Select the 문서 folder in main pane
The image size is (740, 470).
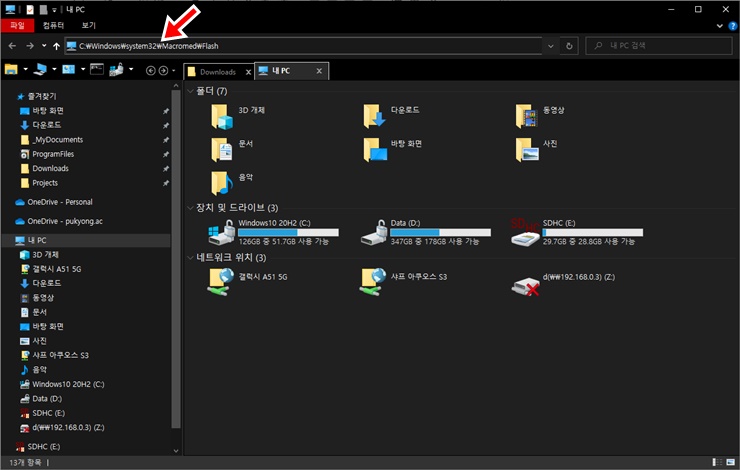point(232,150)
